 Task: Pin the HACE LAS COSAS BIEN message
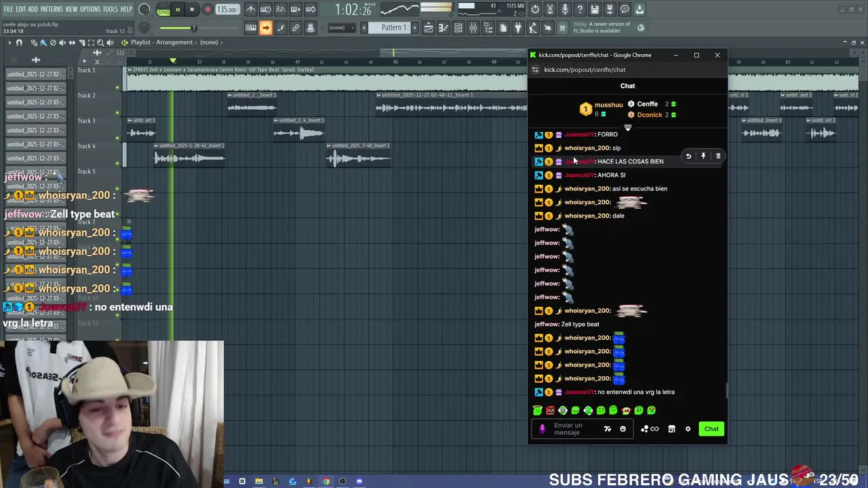pos(703,156)
